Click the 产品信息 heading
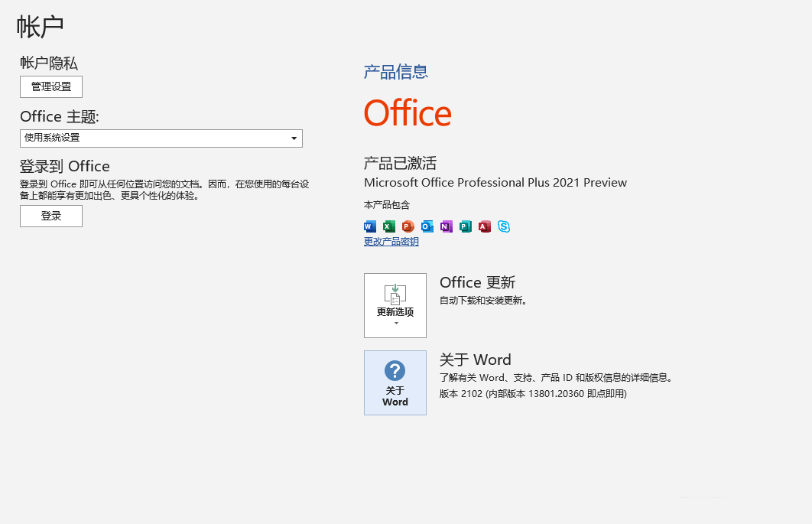812x524 pixels. point(396,72)
